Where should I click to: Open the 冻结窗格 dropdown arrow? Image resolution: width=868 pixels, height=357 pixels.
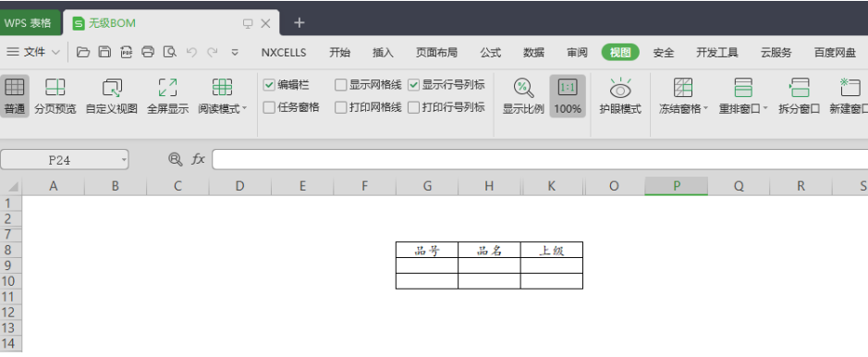click(x=706, y=108)
